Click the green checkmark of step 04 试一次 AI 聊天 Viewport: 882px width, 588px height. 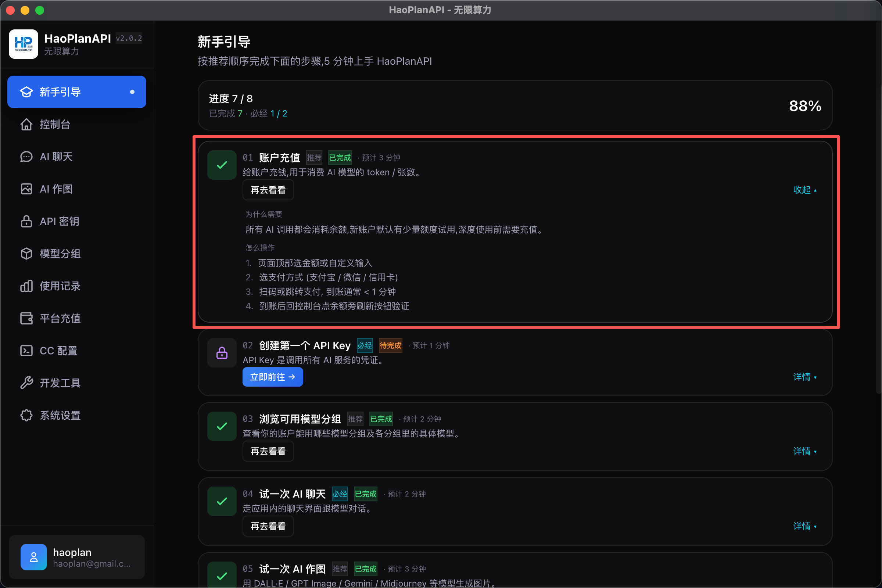[222, 501]
